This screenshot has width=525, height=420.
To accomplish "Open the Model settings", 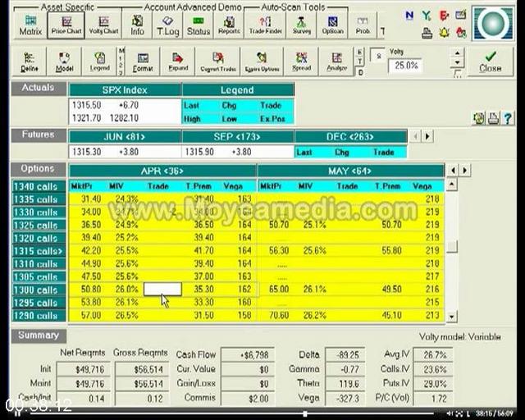I will coord(64,62).
